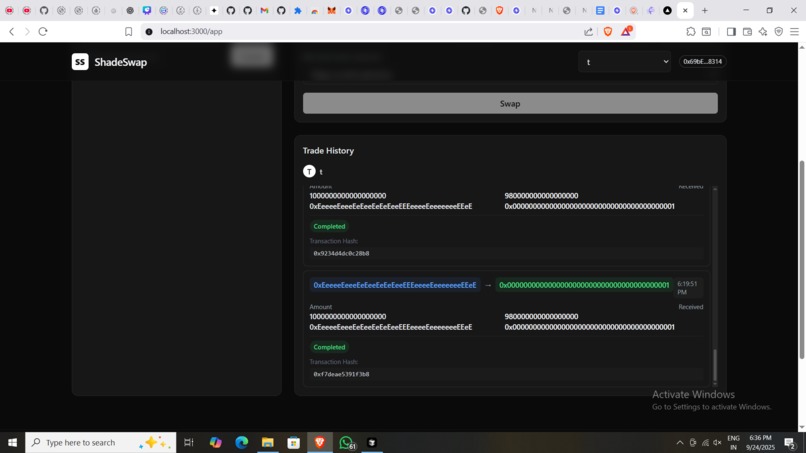The width and height of the screenshot is (806, 453).
Task: Switch to the Vercel black triangle tab
Action: coord(667,10)
